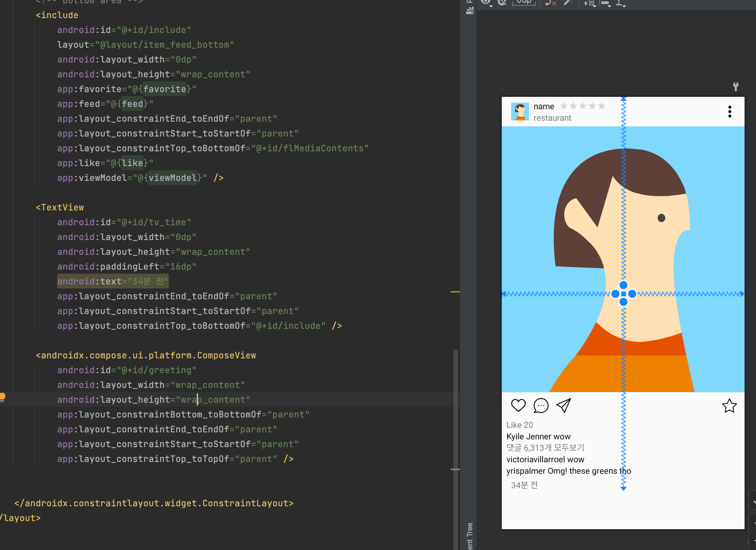Click the top blue constraint handle circle
Screen dimensions: 756x550
click(623, 285)
